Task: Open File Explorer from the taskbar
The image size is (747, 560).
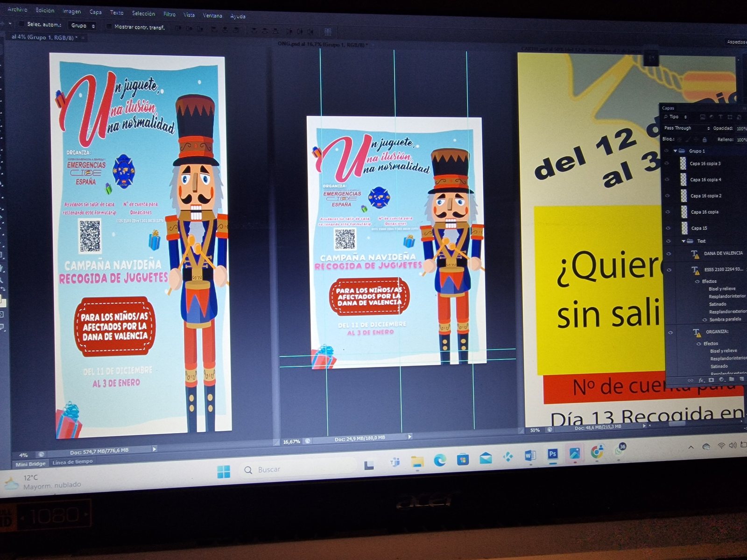Action: click(417, 462)
